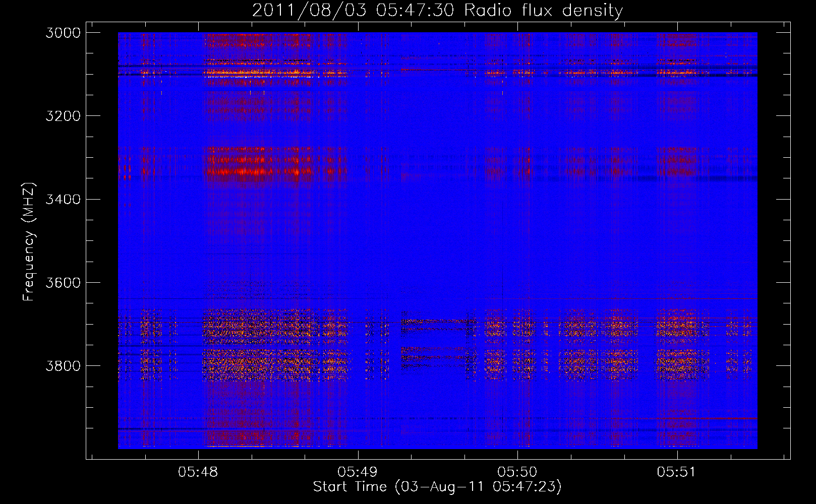
Task: Click the 05:48 time tick label
Action: click(x=198, y=472)
